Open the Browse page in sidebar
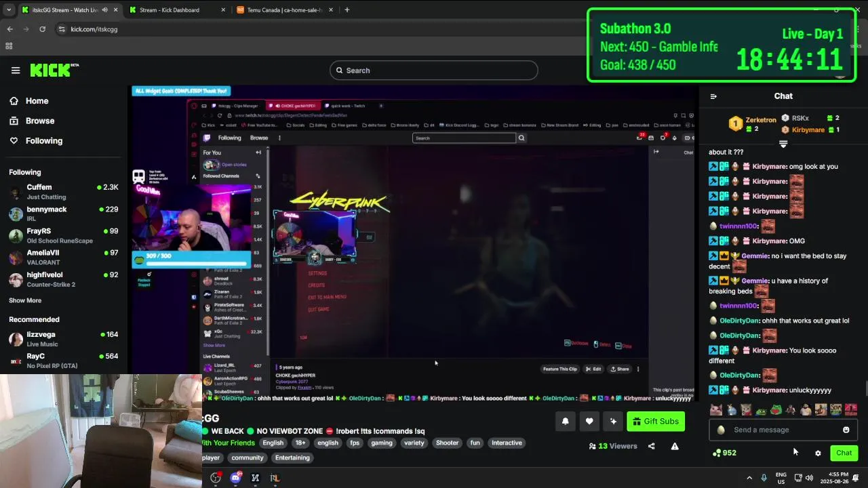This screenshot has width=868, height=488. (x=40, y=121)
